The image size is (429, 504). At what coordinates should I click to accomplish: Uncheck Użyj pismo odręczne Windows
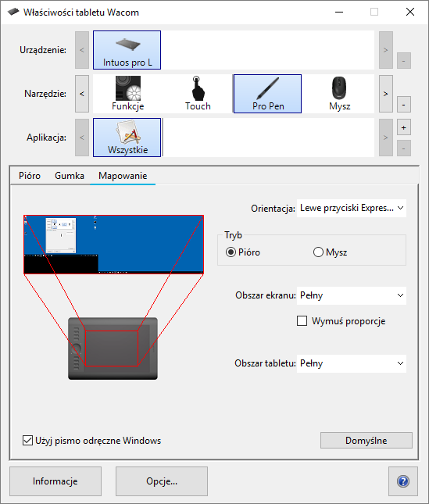click(27, 441)
